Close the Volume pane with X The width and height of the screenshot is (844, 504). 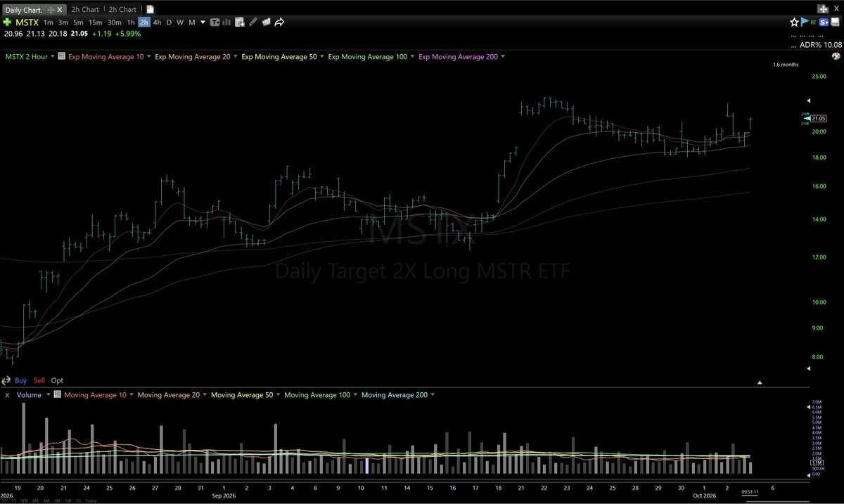coord(7,395)
